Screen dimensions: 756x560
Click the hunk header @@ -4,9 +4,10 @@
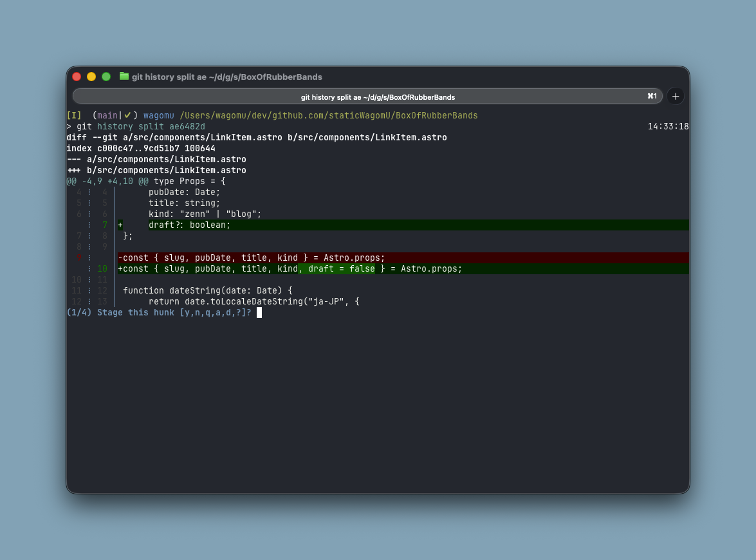click(x=107, y=182)
